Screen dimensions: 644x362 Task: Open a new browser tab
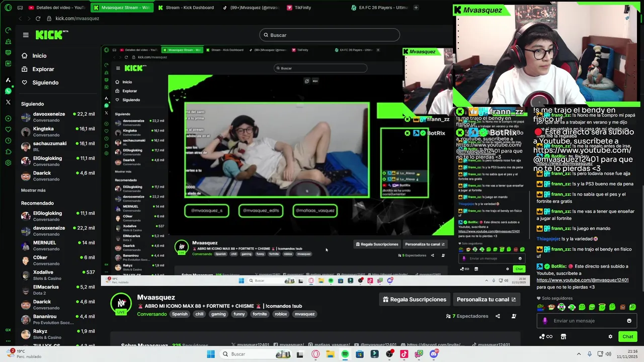(x=416, y=8)
